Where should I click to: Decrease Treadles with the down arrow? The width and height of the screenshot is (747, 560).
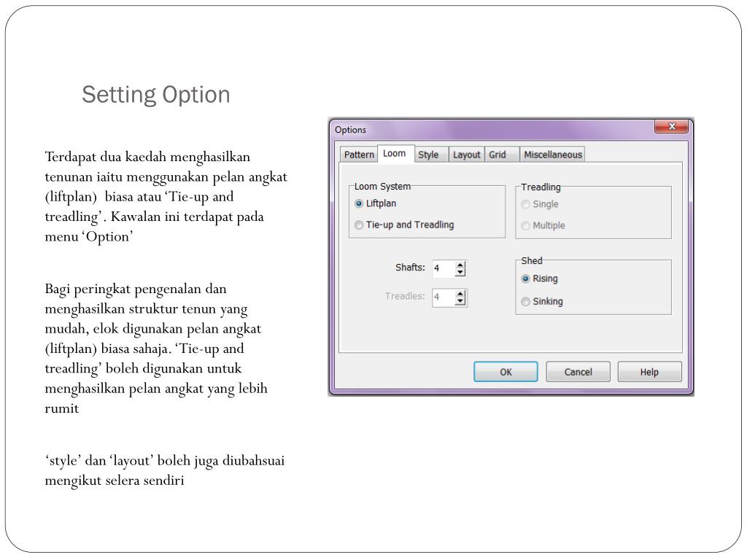[x=460, y=301]
